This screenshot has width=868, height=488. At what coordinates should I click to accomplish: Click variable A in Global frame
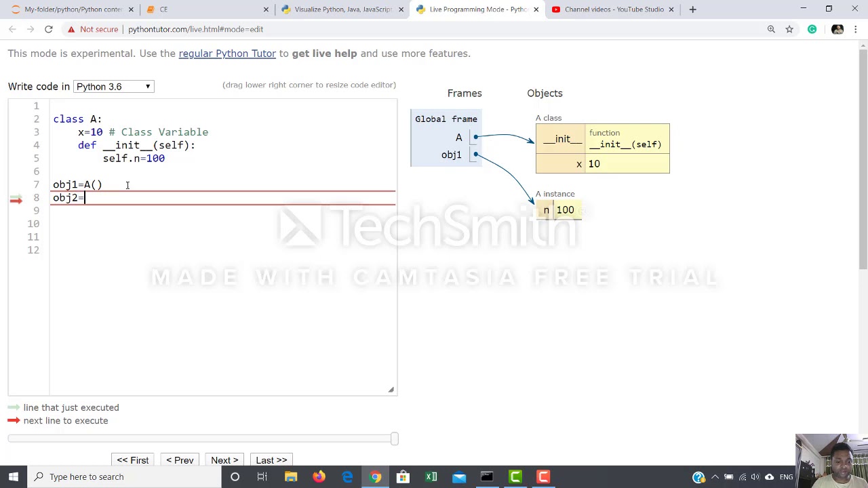(459, 138)
